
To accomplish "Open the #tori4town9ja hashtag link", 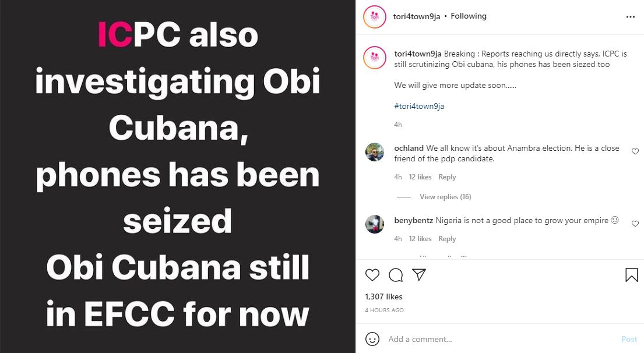I will (419, 106).
